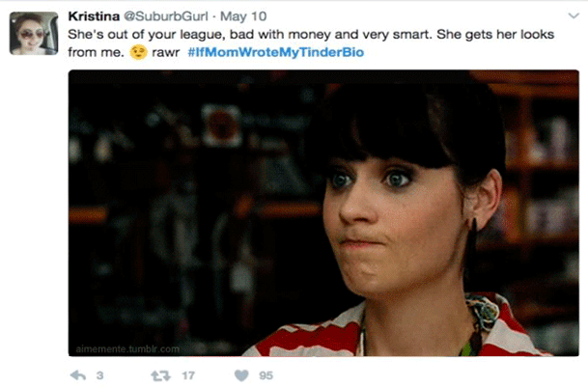Visit the @SuburbGurl handle
This screenshot has width=588, height=388.
[x=165, y=16]
